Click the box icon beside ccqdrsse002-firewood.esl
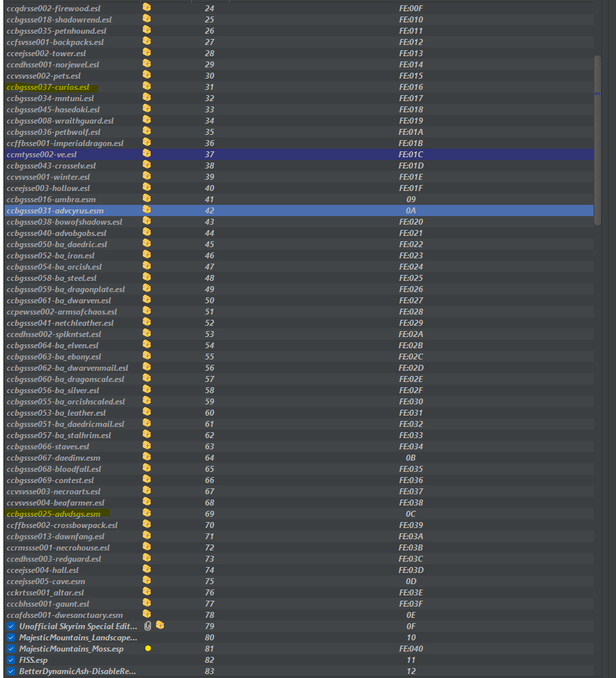This screenshot has height=678, width=616. (147, 8)
